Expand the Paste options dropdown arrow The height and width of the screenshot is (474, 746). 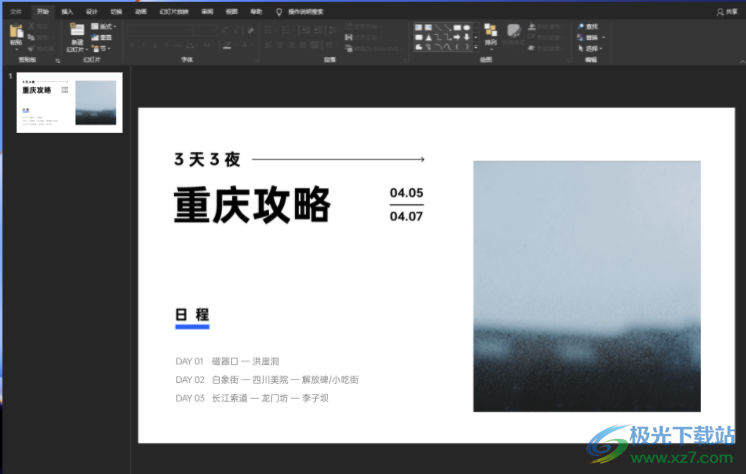[x=17, y=49]
